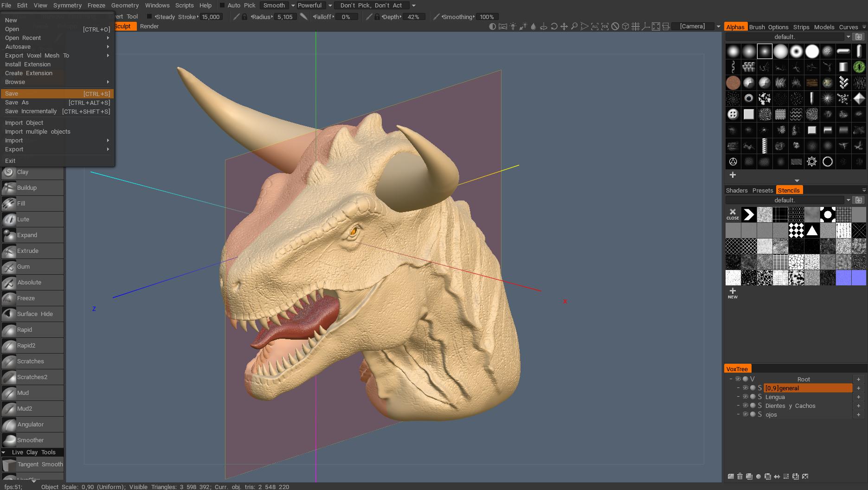Screen dimensions: 868x490
Task: Click plus button on the ojos layer
Action: click(x=858, y=414)
